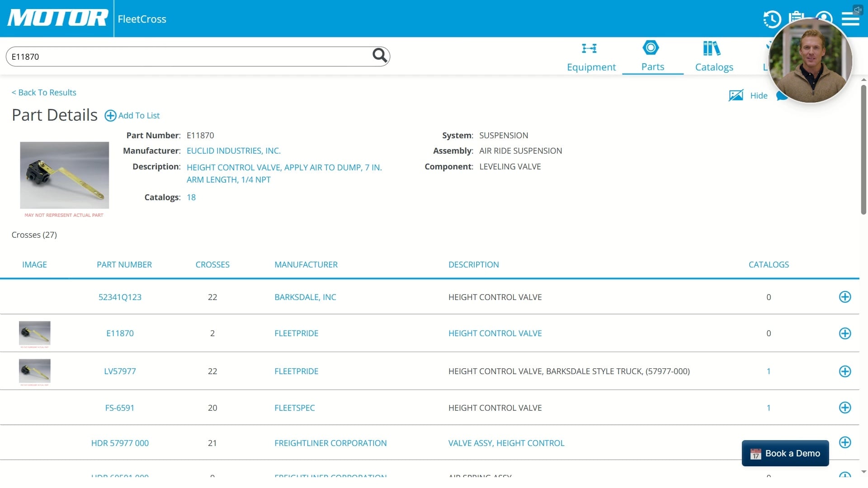
Task: Click the Catalogs books icon
Action: coord(712,48)
